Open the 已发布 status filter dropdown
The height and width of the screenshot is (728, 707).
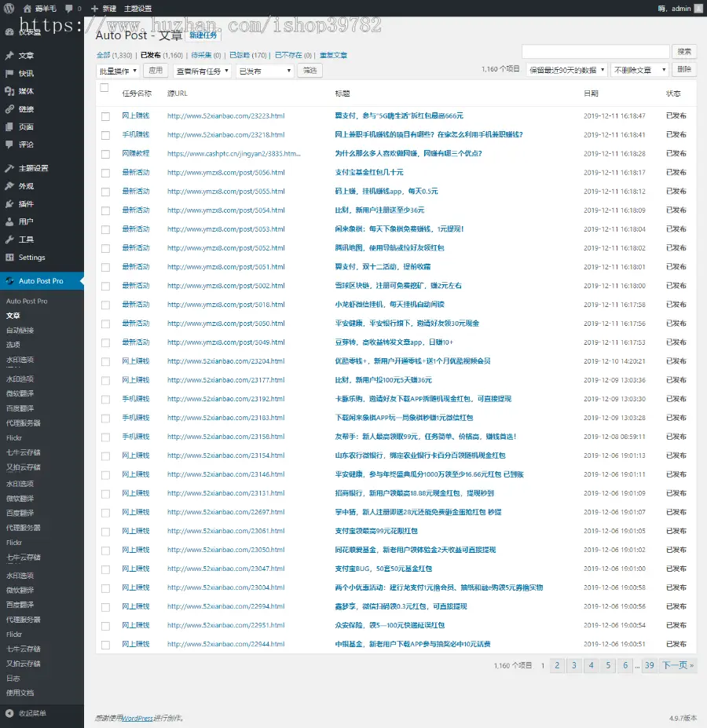pyautogui.click(x=265, y=71)
